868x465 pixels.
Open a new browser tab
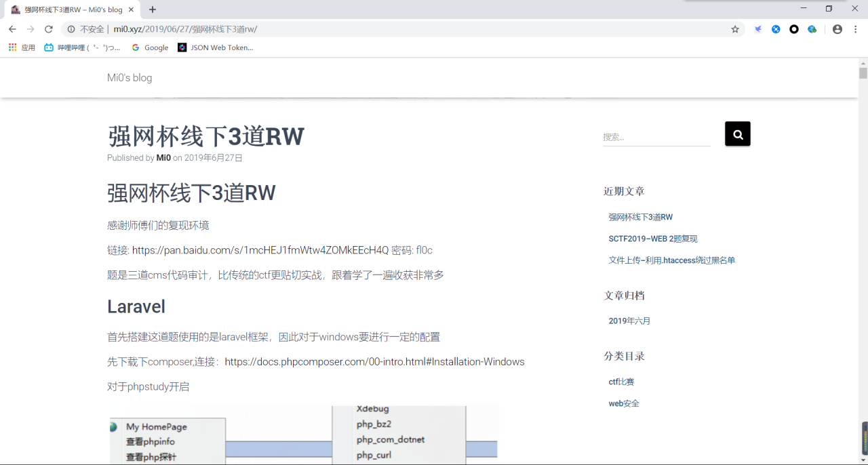[153, 9]
